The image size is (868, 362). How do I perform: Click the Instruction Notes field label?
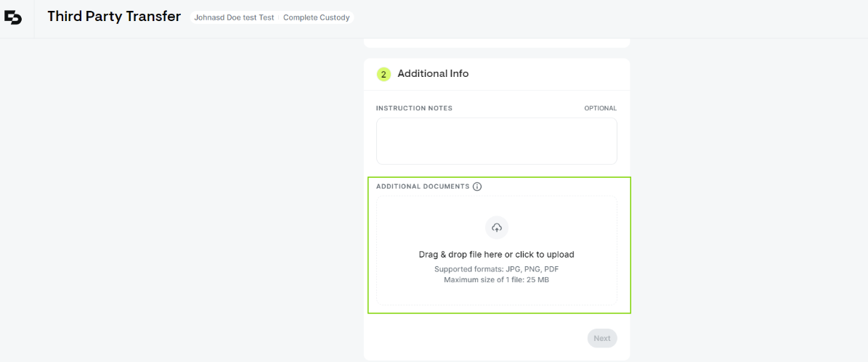click(415, 108)
